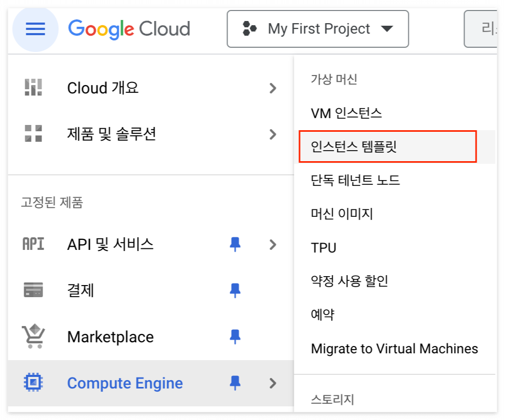This screenshot has height=420, width=505.
Task: Expand the Cloud 개요 submenu chevron
Action: click(273, 88)
